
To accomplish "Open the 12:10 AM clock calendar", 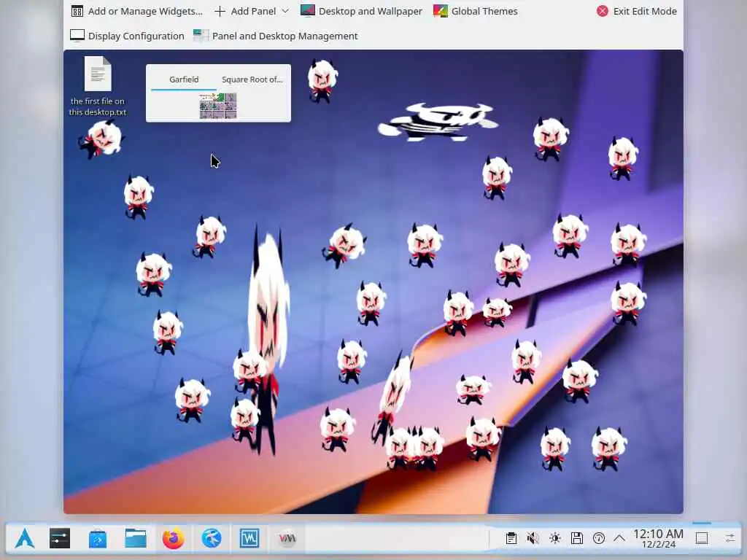I will (658, 539).
